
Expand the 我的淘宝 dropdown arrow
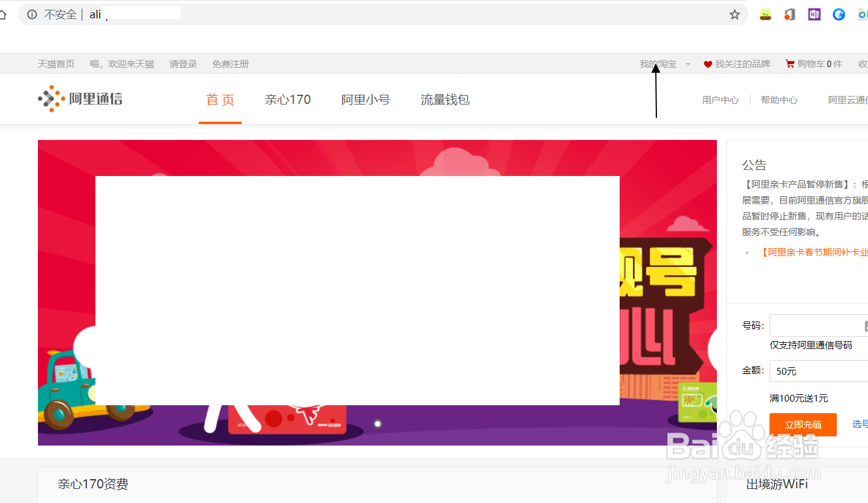688,64
